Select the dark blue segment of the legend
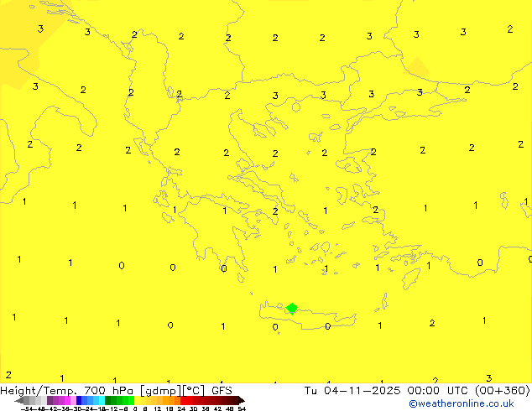532x411 pixels. click(x=80, y=401)
